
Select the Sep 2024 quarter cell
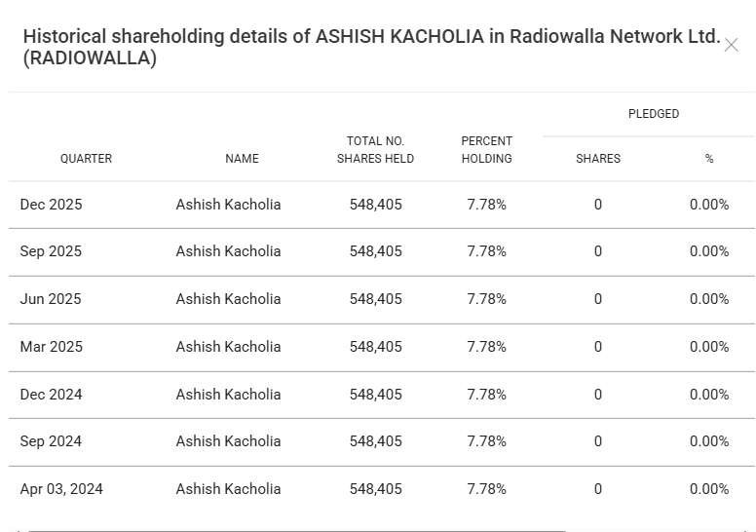51,441
